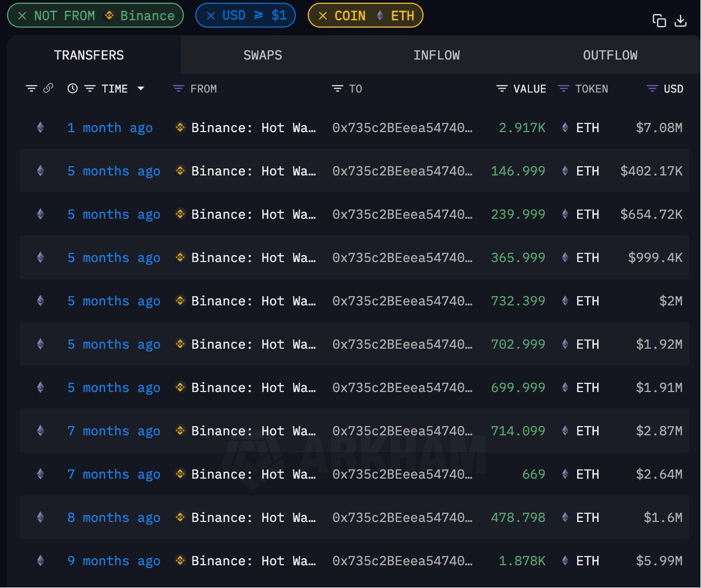This screenshot has height=588, width=701.
Task: Click Binance token icon in NOT FROM chip
Action: [x=109, y=16]
